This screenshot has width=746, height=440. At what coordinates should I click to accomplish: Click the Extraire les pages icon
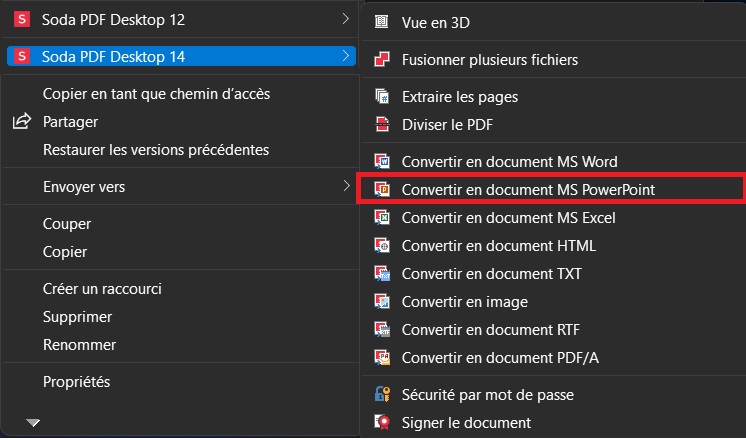point(382,96)
